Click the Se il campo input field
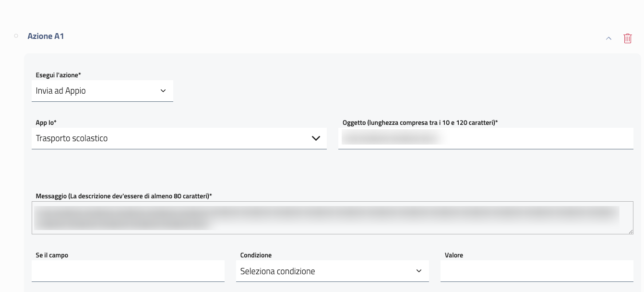 (x=128, y=271)
